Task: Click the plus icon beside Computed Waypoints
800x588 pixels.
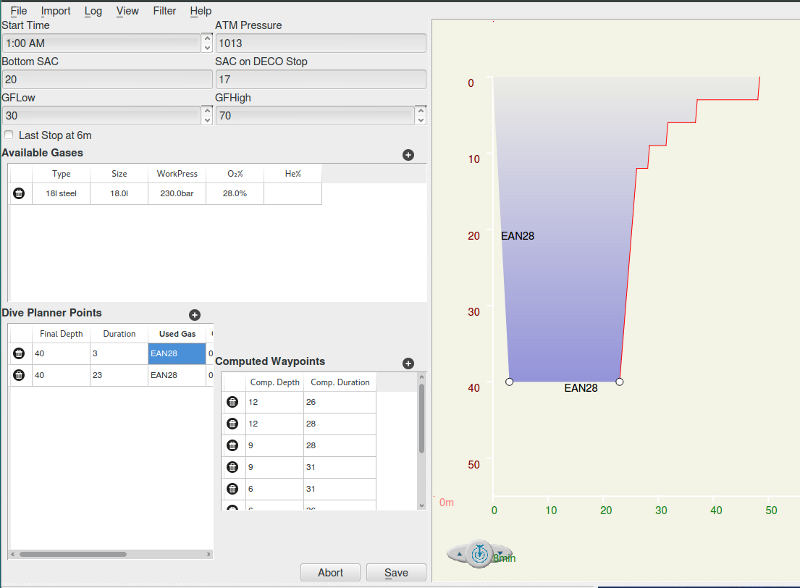Action: [408, 364]
